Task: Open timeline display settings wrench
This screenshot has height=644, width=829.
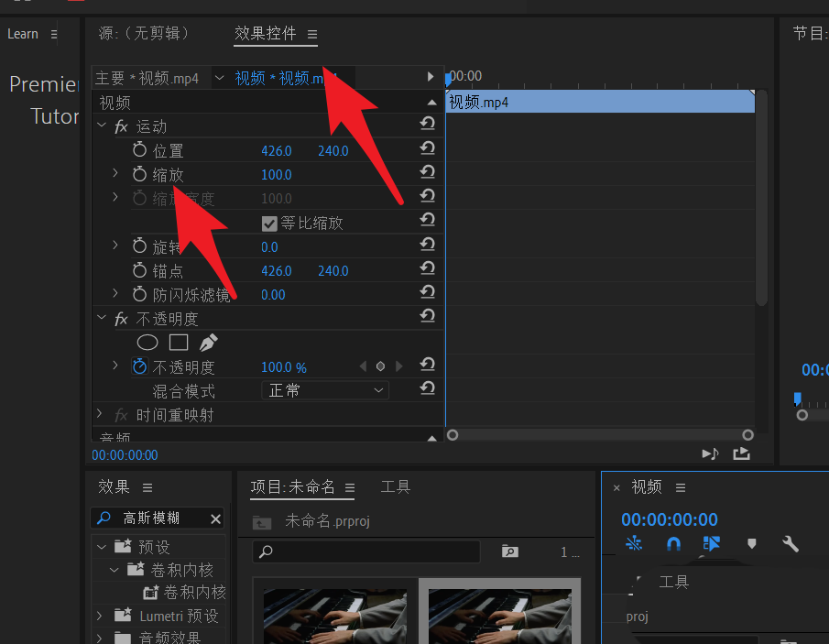Action: point(791,544)
